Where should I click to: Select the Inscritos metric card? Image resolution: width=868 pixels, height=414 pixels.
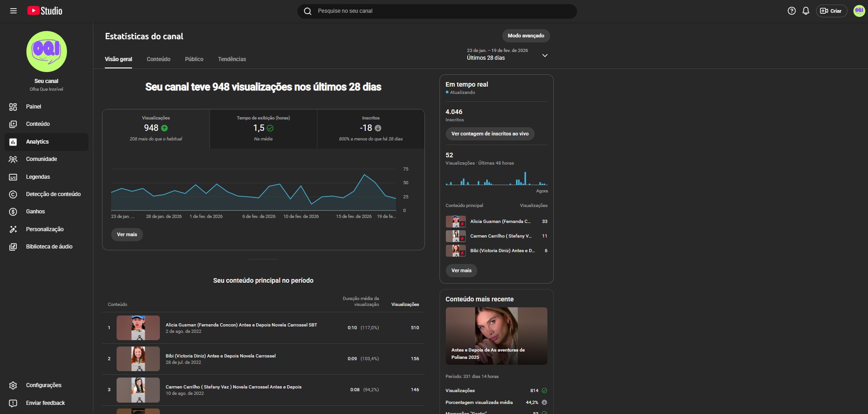click(x=371, y=129)
